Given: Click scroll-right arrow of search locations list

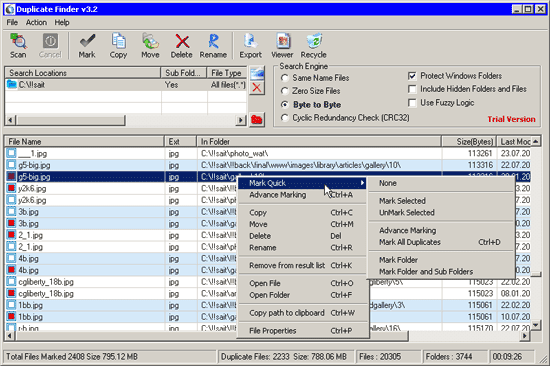Looking at the screenshot, I should [x=241, y=120].
